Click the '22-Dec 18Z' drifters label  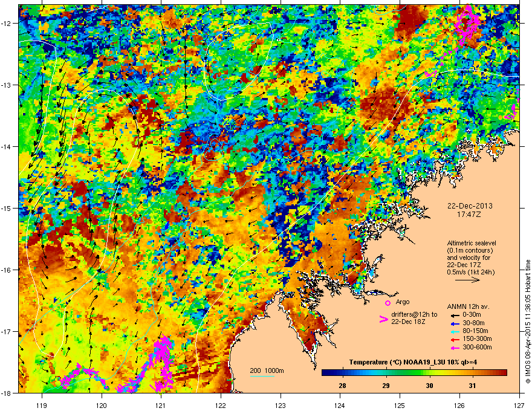pos(408,322)
